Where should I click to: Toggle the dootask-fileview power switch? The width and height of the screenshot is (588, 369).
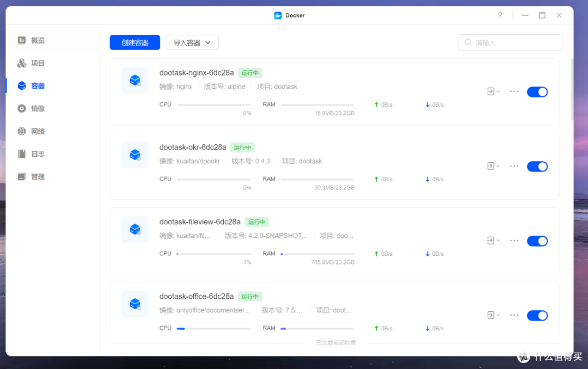(537, 241)
